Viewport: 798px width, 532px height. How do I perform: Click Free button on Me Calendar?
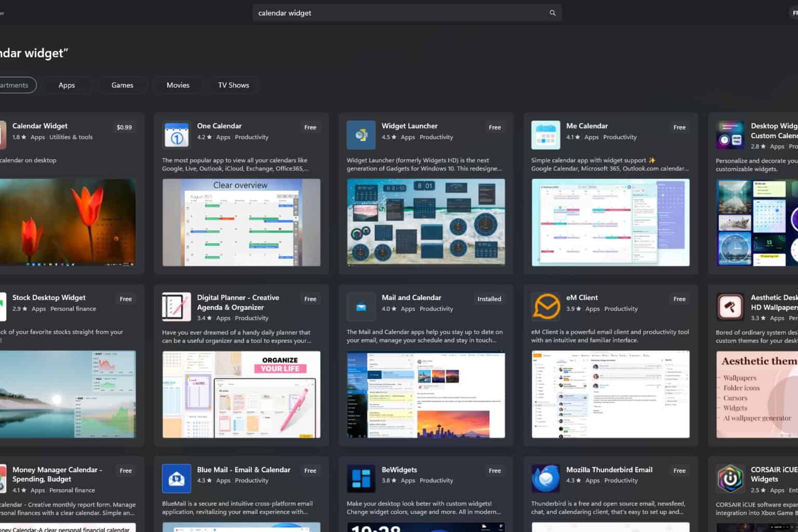tap(679, 127)
